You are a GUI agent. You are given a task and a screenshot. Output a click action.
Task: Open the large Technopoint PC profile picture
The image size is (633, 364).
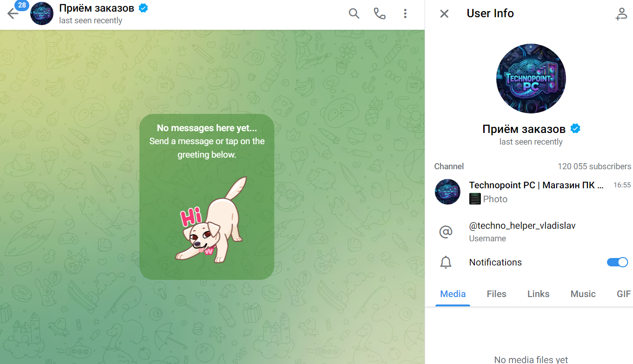click(x=531, y=79)
